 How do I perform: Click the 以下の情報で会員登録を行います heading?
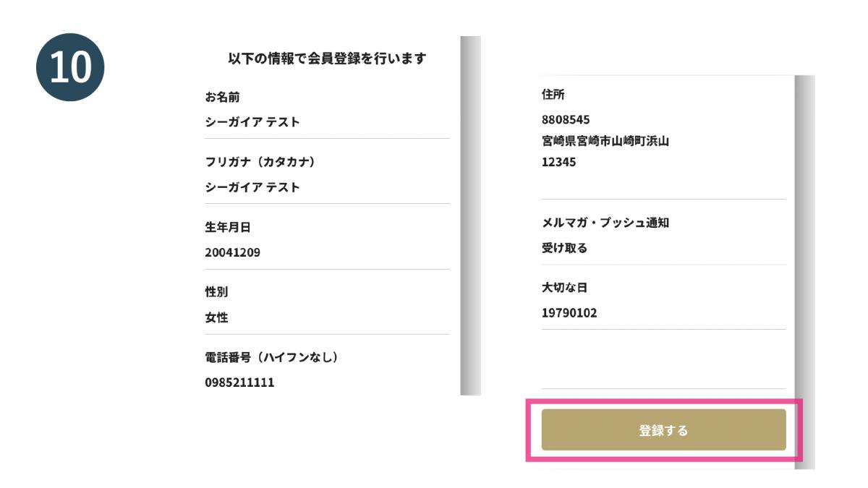326,59
